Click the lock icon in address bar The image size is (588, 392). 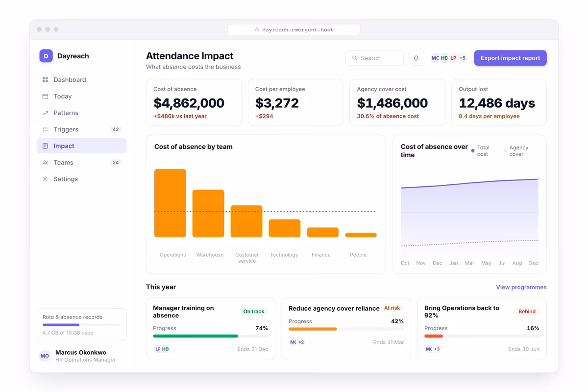(257, 30)
